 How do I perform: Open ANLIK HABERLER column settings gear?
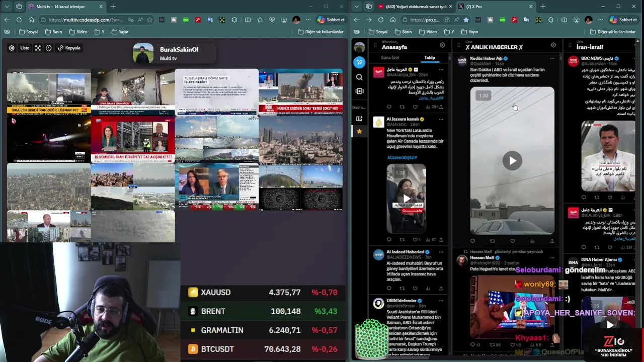pos(553,45)
